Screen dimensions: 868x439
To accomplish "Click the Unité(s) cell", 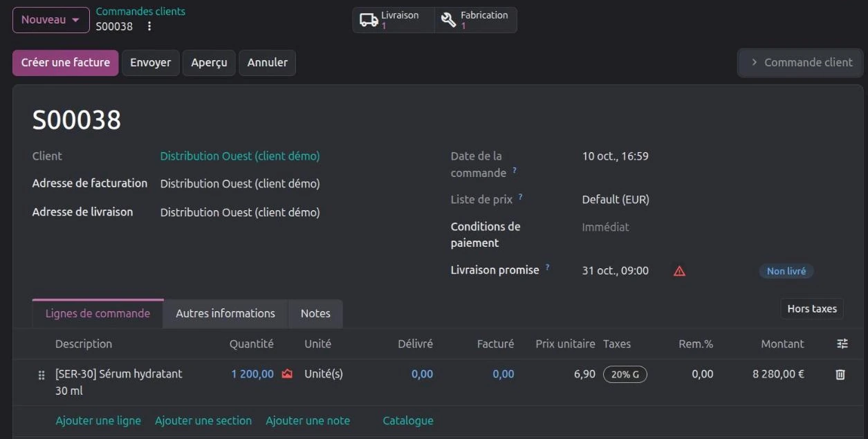I will pyautogui.click(x=324, y=374).
